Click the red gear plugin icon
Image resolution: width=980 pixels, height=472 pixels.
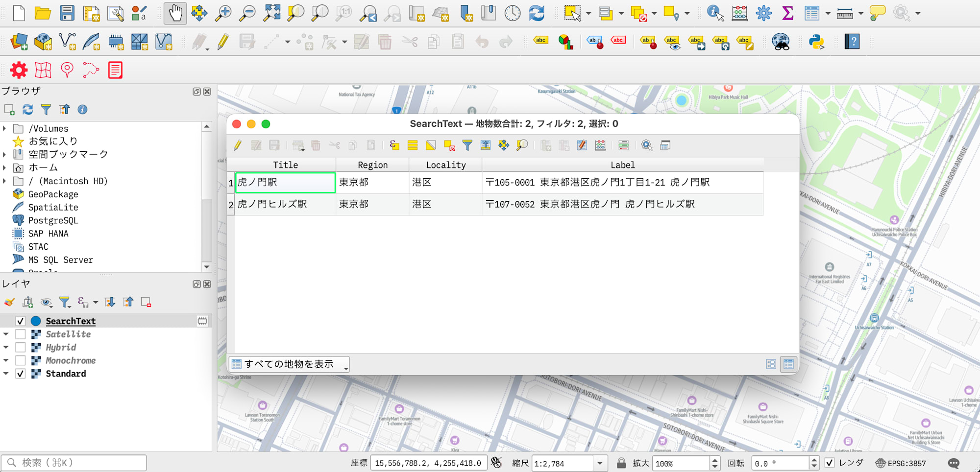(19, 70)
